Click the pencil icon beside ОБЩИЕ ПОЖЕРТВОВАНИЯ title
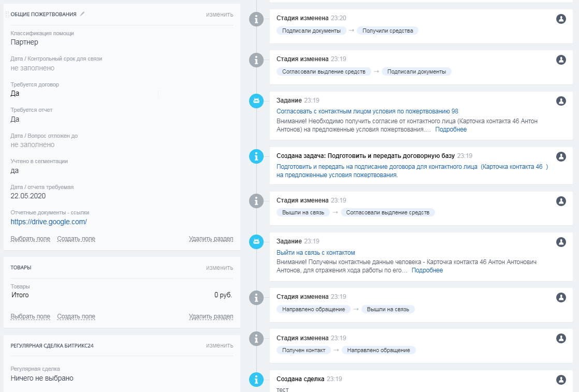This screenshot has height=392, width=579. [82, 14]
